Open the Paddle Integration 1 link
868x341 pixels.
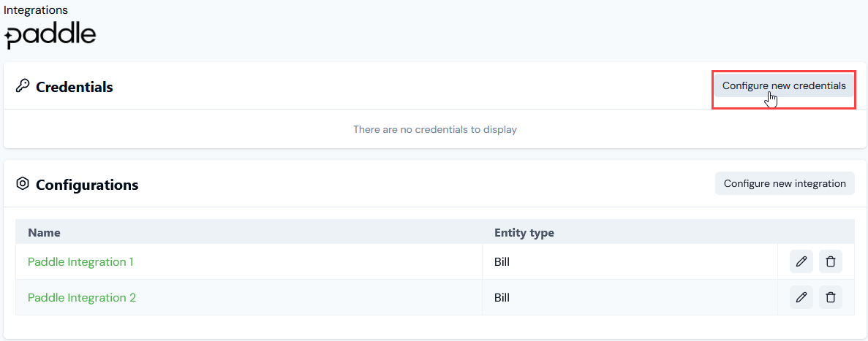pyautogui.click(x=81, y=262)
